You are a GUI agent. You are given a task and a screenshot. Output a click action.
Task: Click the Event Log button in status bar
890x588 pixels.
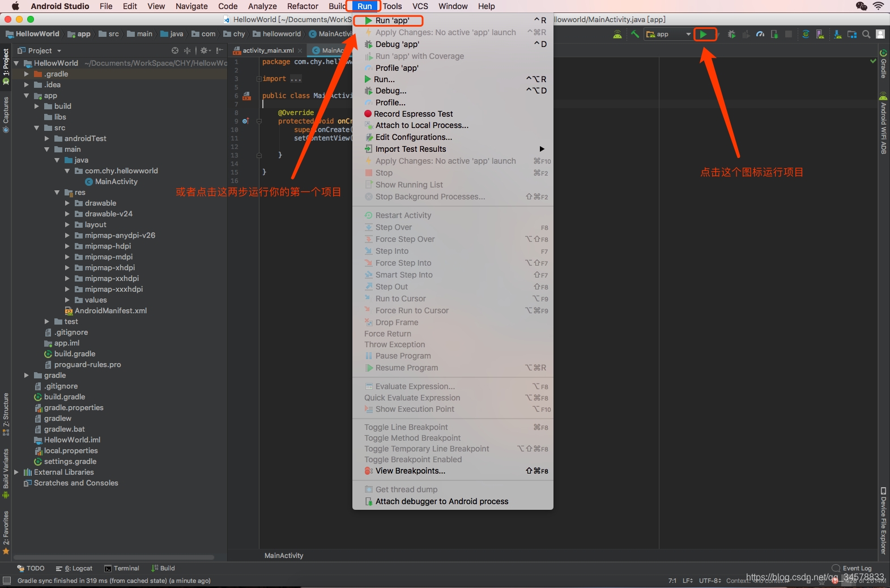(851, 568)
